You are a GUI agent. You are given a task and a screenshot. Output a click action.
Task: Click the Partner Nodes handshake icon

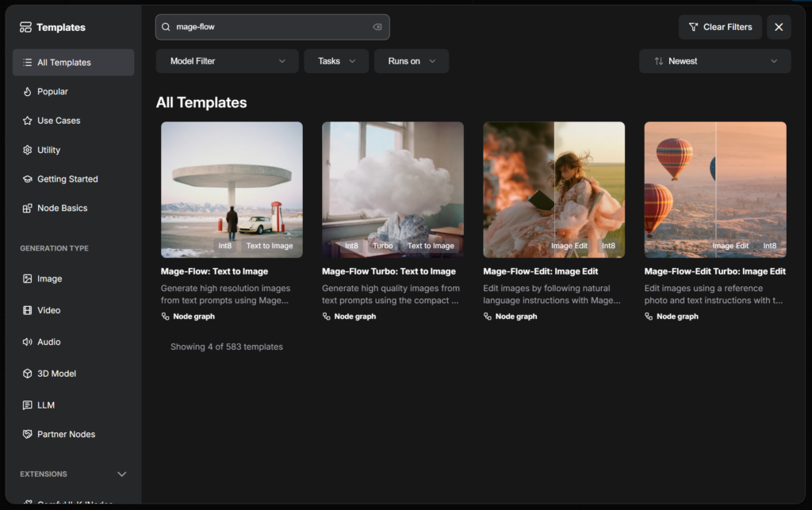tap(28, 434)
